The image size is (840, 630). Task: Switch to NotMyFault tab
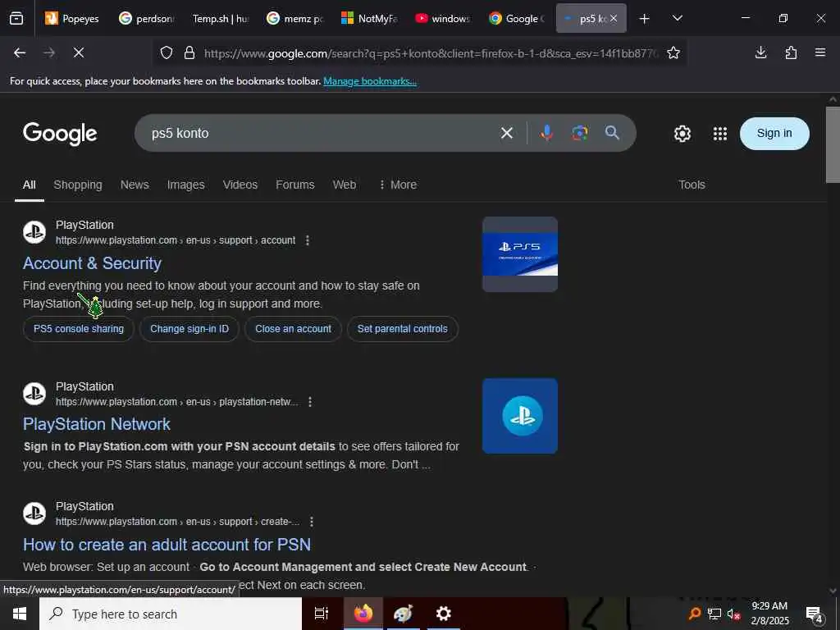(x=370, y=19)
